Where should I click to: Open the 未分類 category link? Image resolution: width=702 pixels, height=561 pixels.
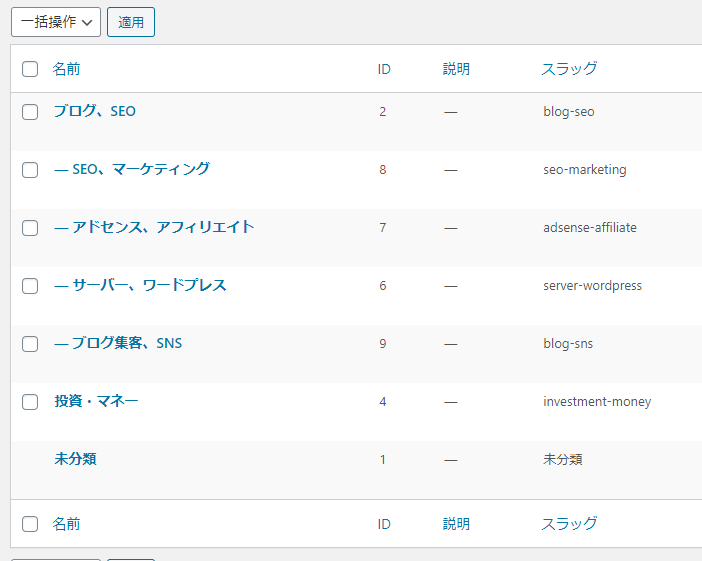75,459
